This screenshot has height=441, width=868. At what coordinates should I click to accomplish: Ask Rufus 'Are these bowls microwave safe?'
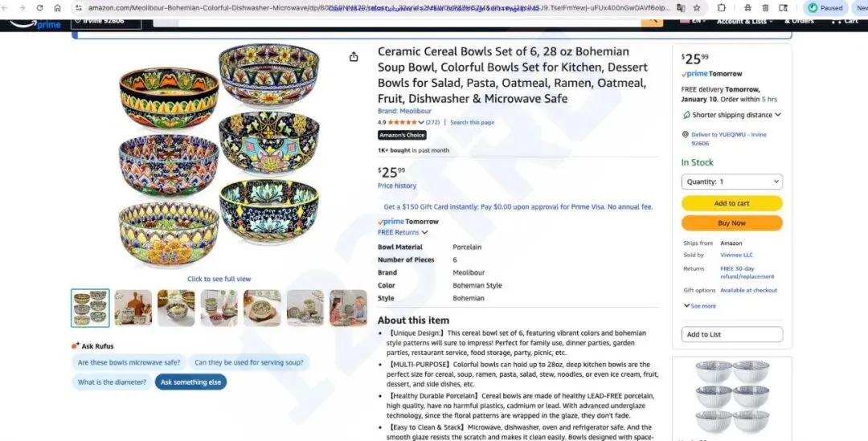point(129,362)
